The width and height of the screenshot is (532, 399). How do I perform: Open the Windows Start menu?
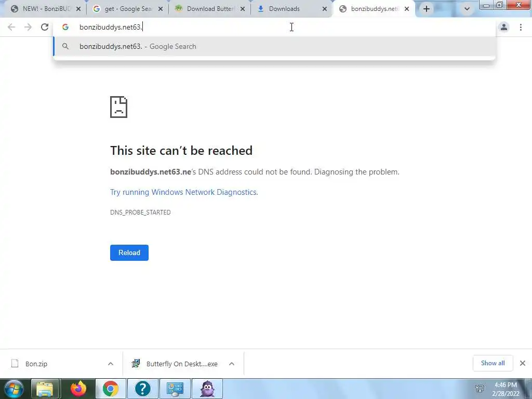click(x=14, y=389)
